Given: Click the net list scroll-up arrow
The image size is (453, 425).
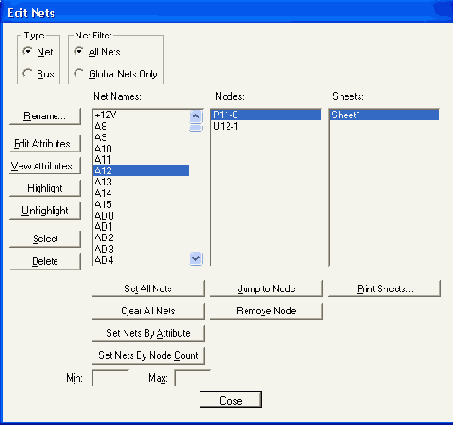Looking at the screenshot, I should click(x=196, y=116).
